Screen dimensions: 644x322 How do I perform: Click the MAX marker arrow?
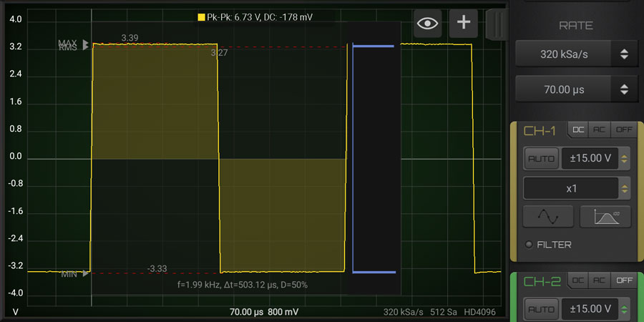87,44
